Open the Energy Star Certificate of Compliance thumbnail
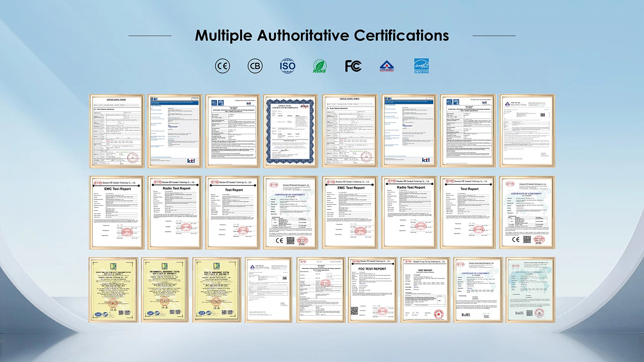 pyautogui.click(x=291, y=131)
